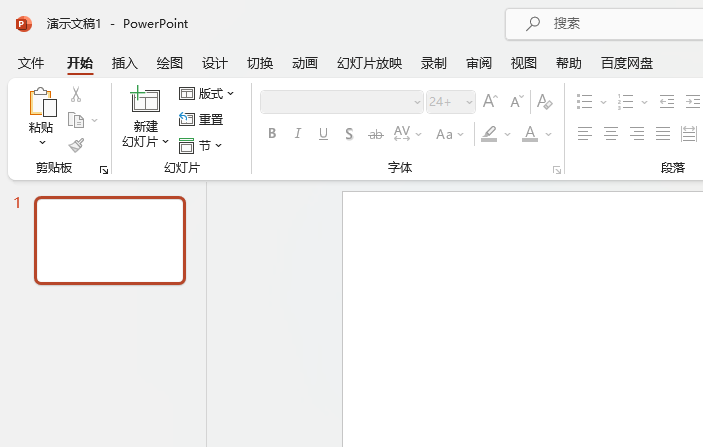Toggle Bold formatting
Screen dimensions: 703x447
[272, 134]
